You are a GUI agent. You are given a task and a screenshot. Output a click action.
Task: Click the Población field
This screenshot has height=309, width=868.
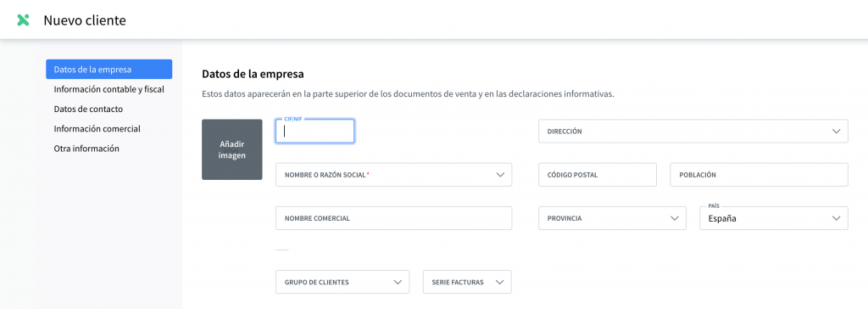coord(759,175)
